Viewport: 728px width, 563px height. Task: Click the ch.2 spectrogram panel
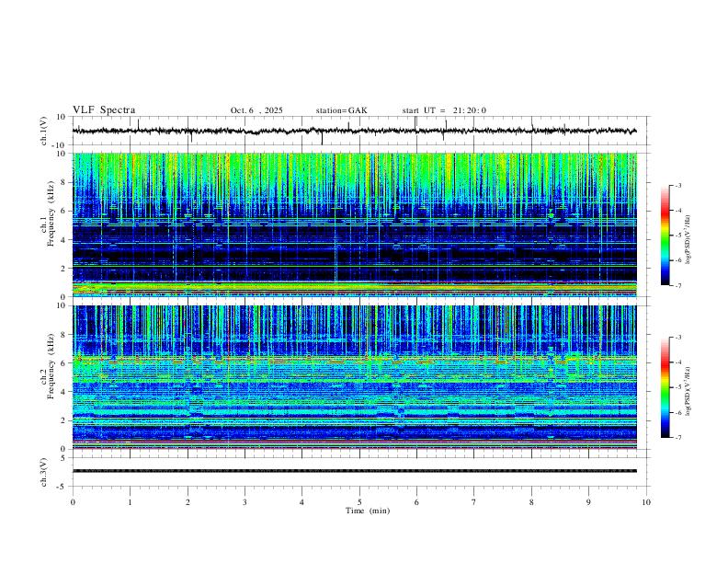[x=355, y=377]
